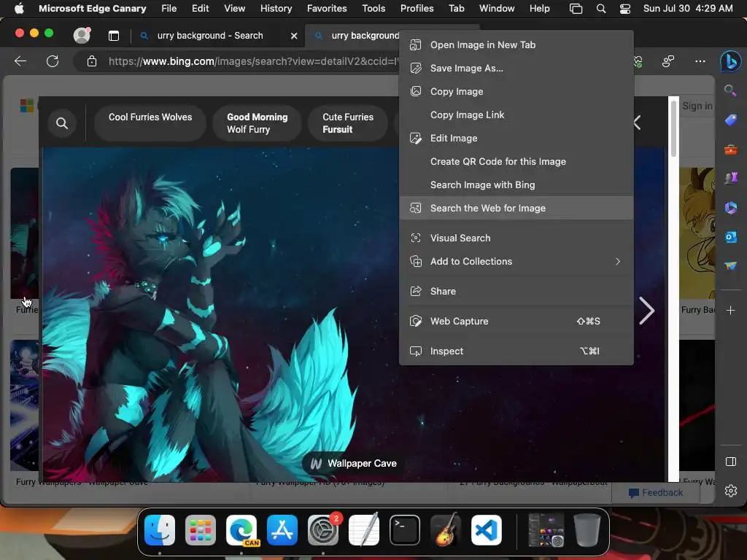The image size is (747, 560).
Task: Click the image viewer vertical scrollbar
Action: click(x=673, y=128)
